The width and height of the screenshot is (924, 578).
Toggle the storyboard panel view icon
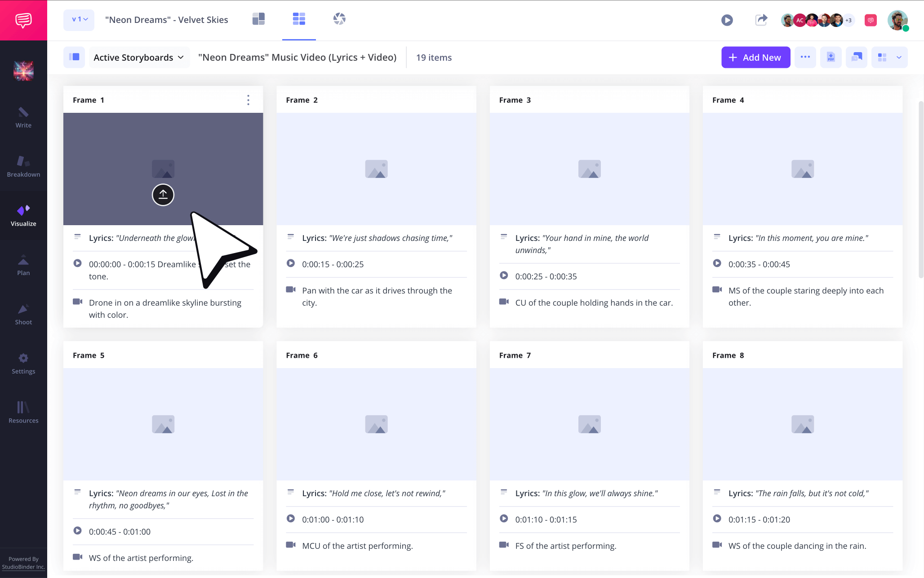pyautogui.click(x=74, y=57)
